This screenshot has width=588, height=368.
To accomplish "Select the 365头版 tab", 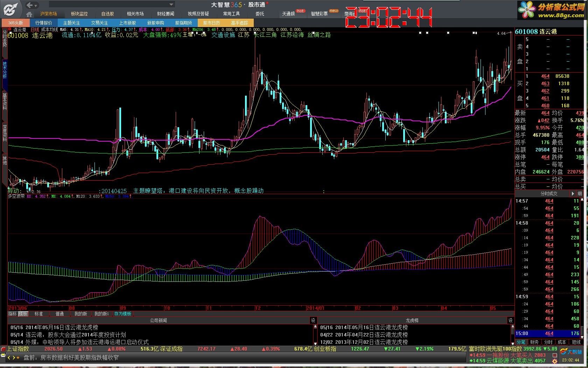I will [15, 23].
